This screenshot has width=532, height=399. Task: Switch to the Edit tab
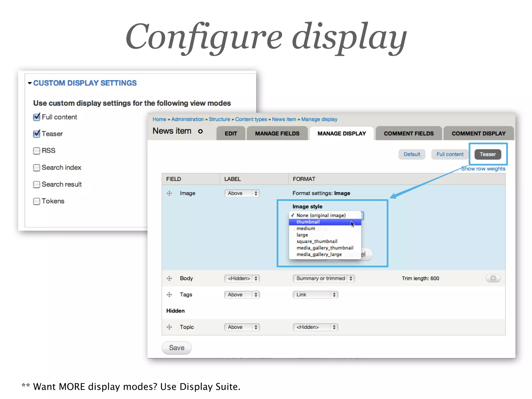tap(231, 133)
